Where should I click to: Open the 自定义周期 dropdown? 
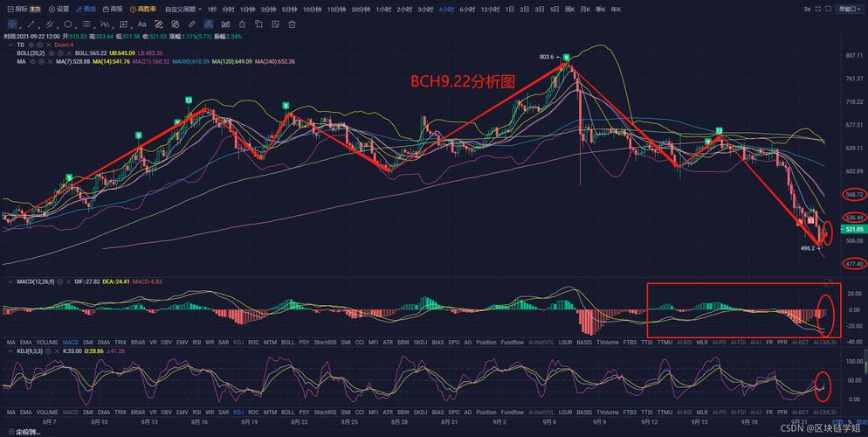pyautogui.click(x=183, y=10)
